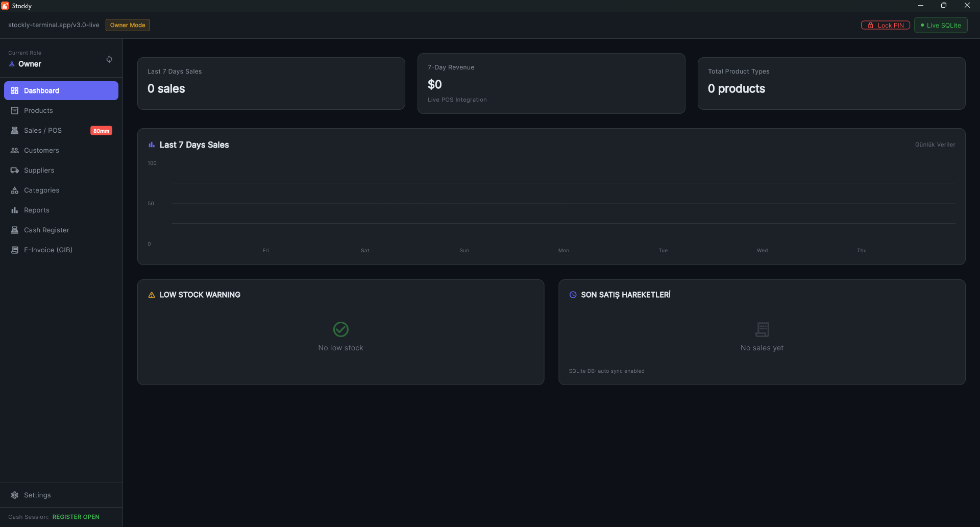
Task: Click the Owner Mode badge
Action: [128, 25]
